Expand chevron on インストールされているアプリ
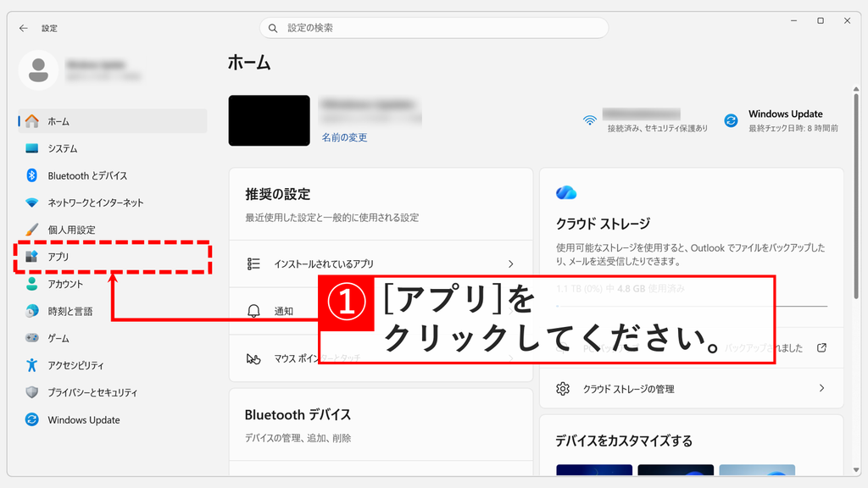 point(511,264)
